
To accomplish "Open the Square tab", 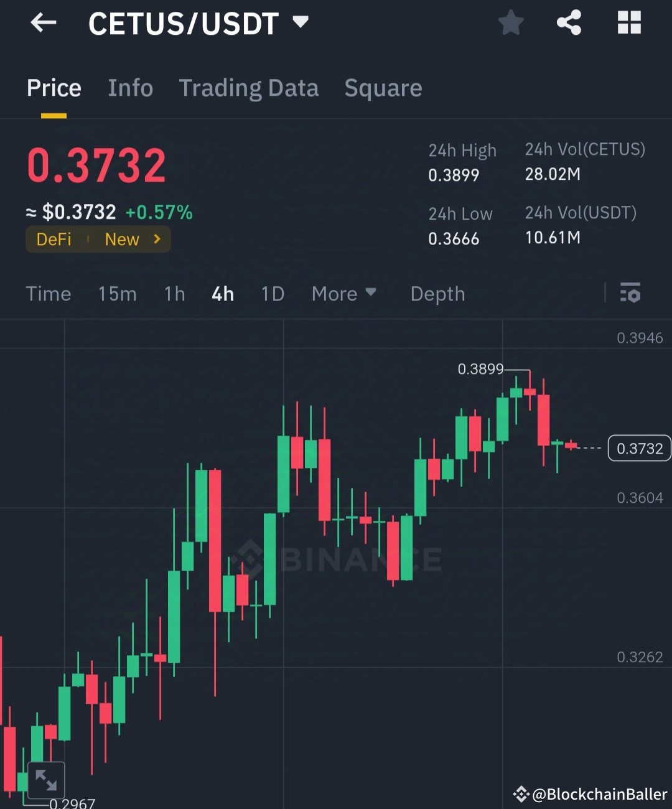I will 383,88.
